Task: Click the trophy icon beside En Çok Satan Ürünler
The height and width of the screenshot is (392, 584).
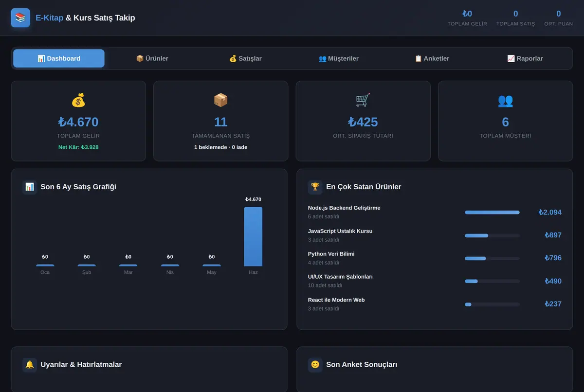Action: 315,187
